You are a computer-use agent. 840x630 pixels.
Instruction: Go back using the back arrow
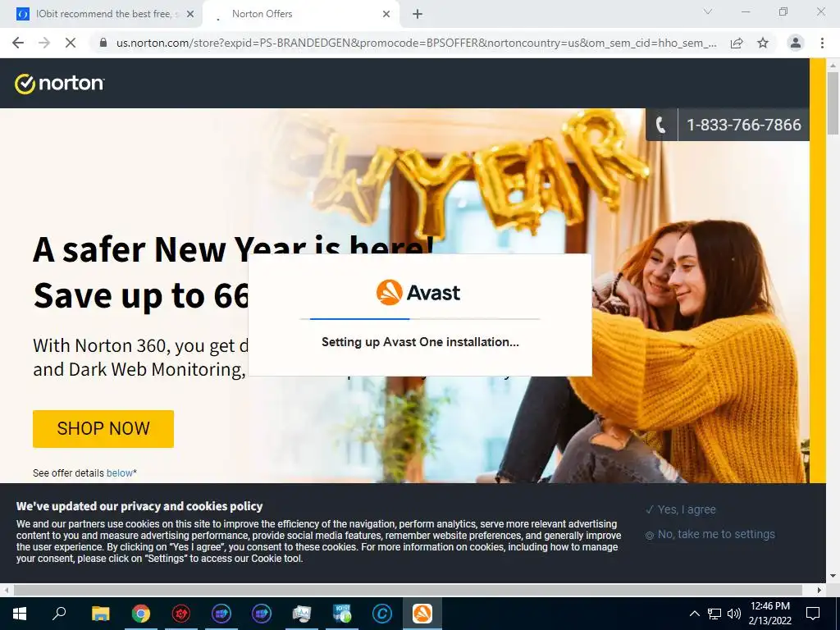point(18,43)
